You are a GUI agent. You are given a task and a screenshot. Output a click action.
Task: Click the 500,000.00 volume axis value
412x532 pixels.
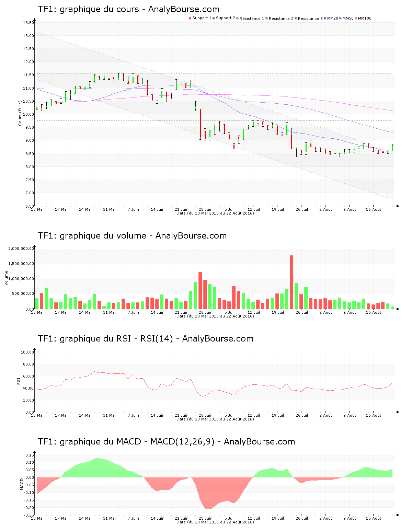coord(23,294)
